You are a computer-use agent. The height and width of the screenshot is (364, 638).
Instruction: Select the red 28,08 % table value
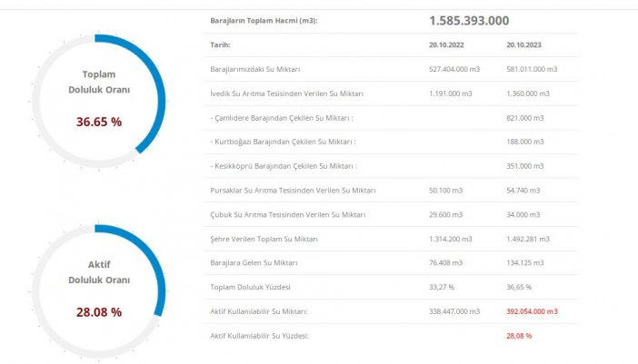[x=519, y=336]
